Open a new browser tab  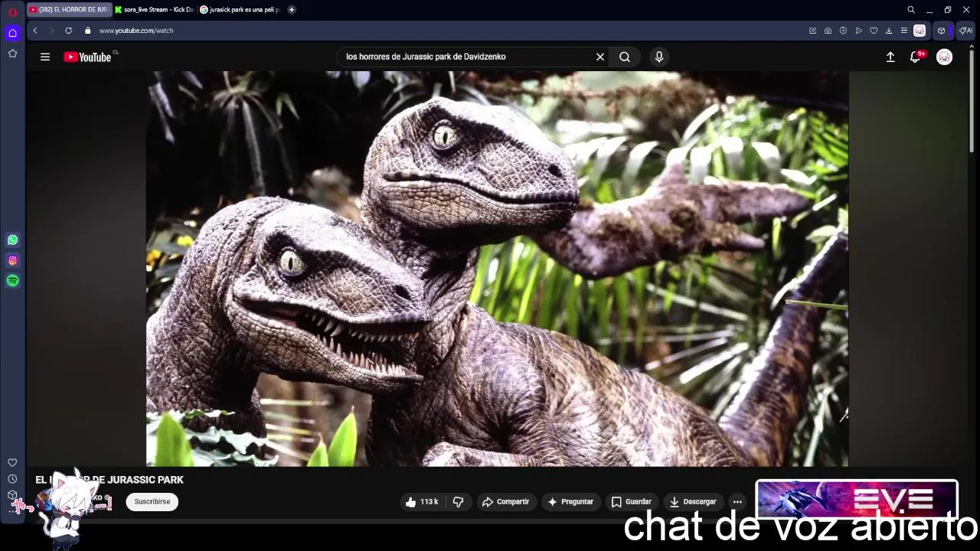coord(292,10)
